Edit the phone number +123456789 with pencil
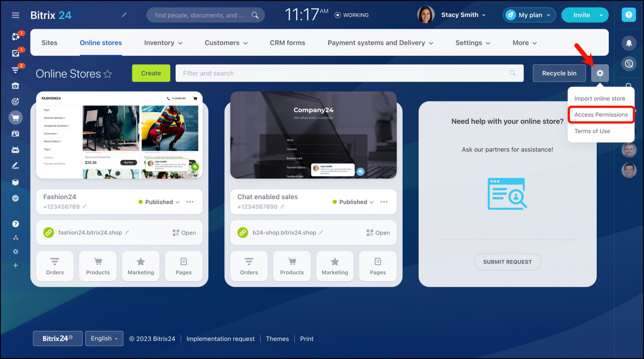Screen dimensions: 644x359 pos(85,207)
